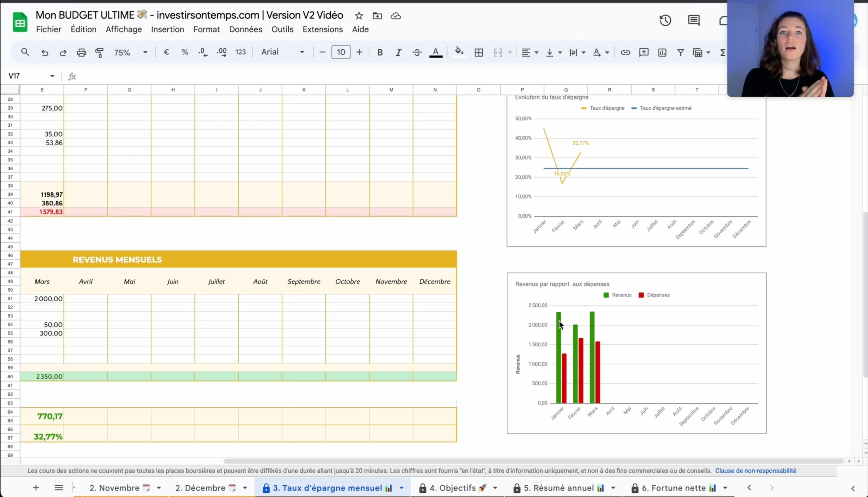Open version history clock icon
This screenshot has height=497, width=868.
point(665,21)
